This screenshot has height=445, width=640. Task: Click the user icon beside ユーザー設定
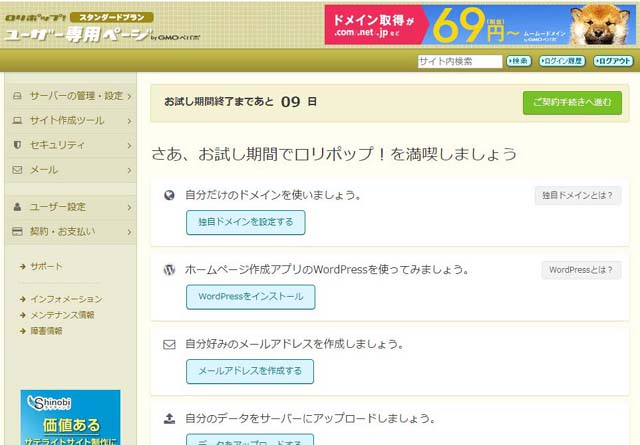17,207
